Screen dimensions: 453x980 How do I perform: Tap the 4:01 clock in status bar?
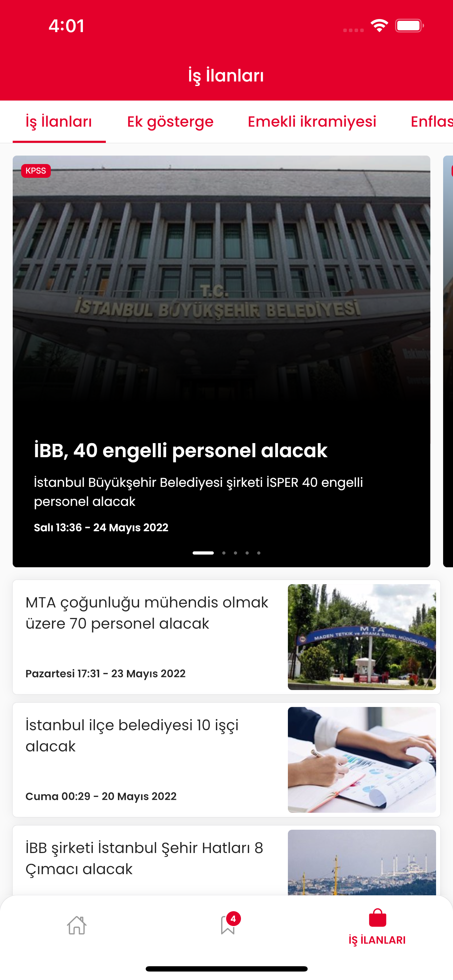(x=66, y=26)
